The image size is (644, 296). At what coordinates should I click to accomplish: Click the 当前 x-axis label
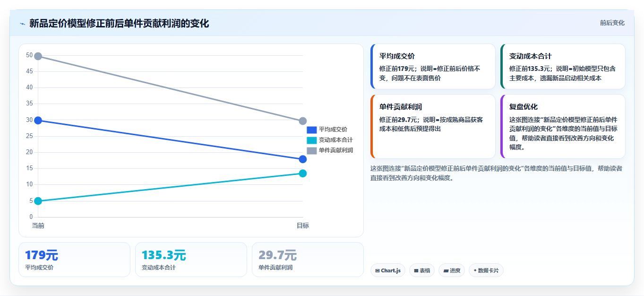coord(38,226)
